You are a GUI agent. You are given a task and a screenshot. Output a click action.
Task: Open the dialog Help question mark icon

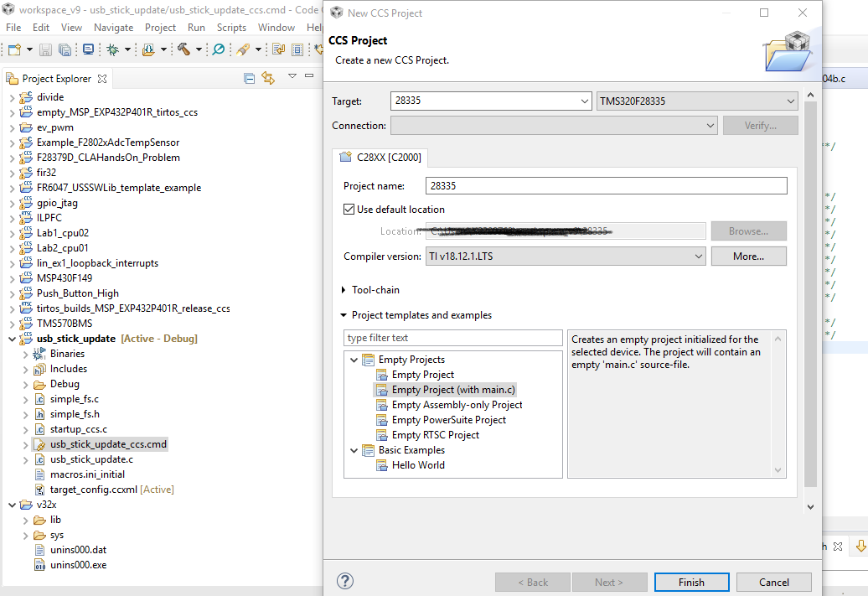pos(345,581)
